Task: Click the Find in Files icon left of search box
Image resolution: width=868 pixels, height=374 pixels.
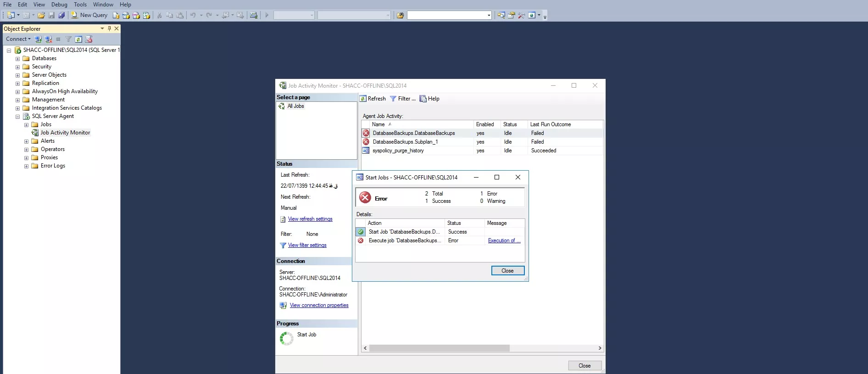Action: point(400,15)
